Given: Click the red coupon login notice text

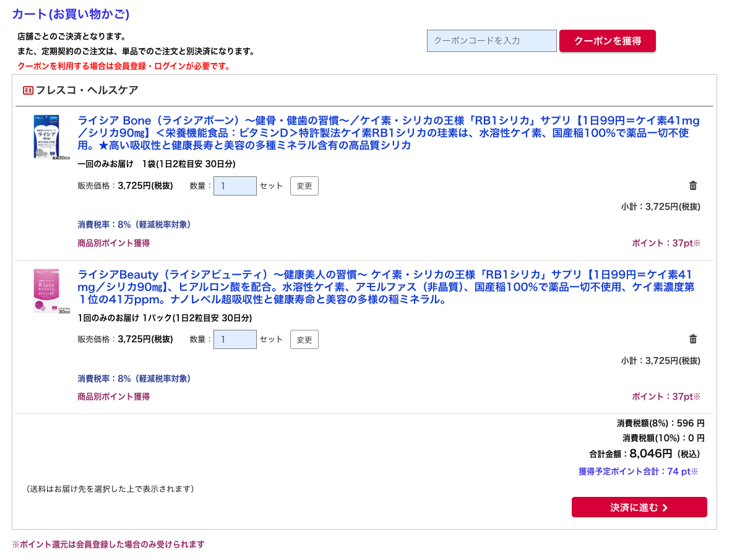Looking at the screenshot, I should click(124, 66).
